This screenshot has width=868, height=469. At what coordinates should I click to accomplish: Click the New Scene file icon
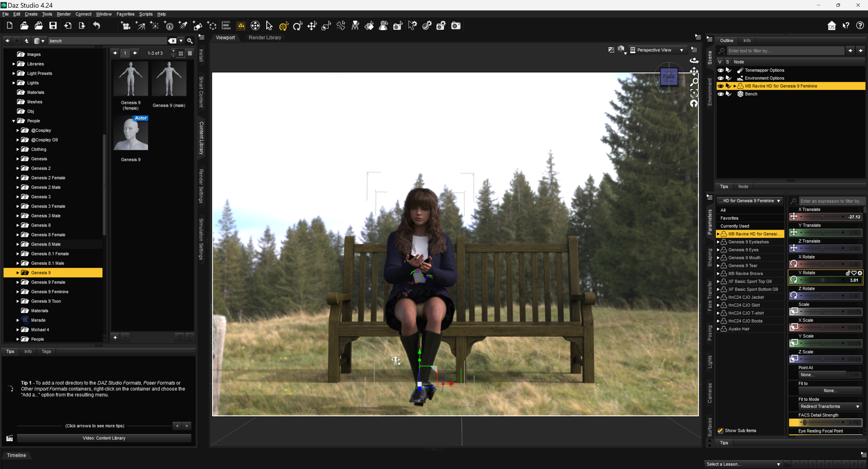click(x=10, y=26)
